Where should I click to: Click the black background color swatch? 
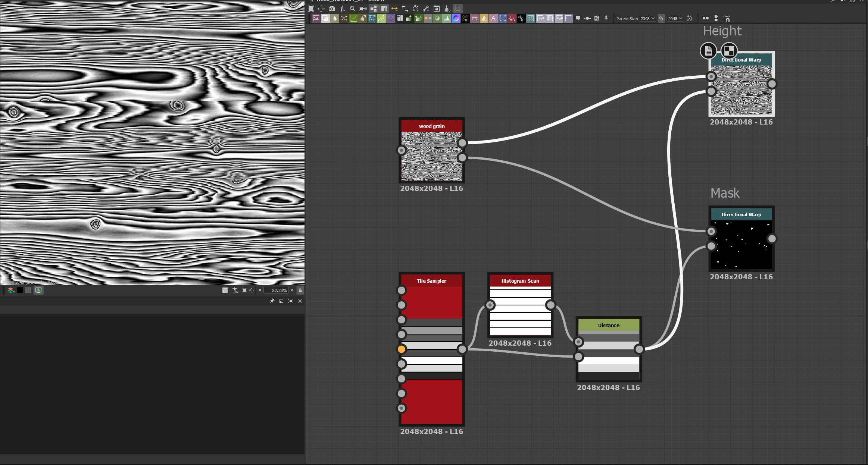pos(20,290)
